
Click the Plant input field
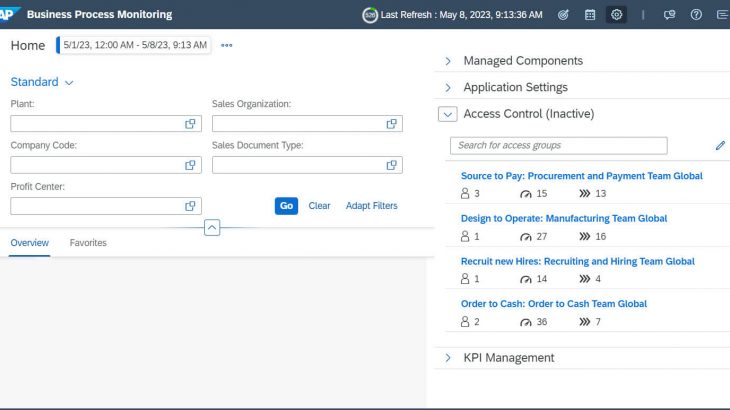[x=106, y=124]
